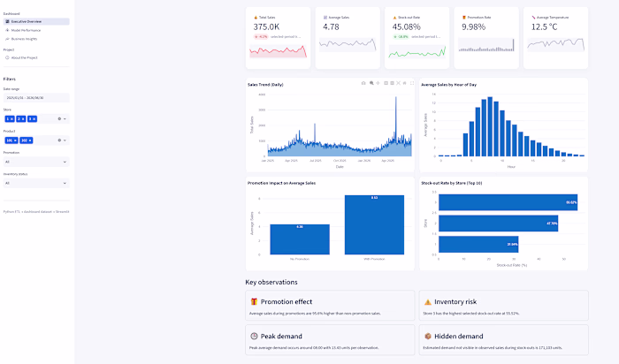Click the Total Sales flame icon
The height and width of the screenshot is (364, 619).
click(x=256, y=18)
